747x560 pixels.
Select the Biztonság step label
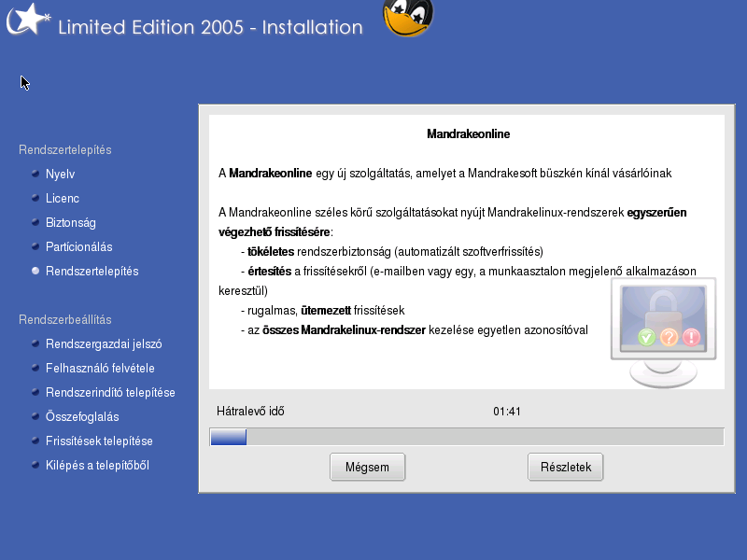click(71, 223)
